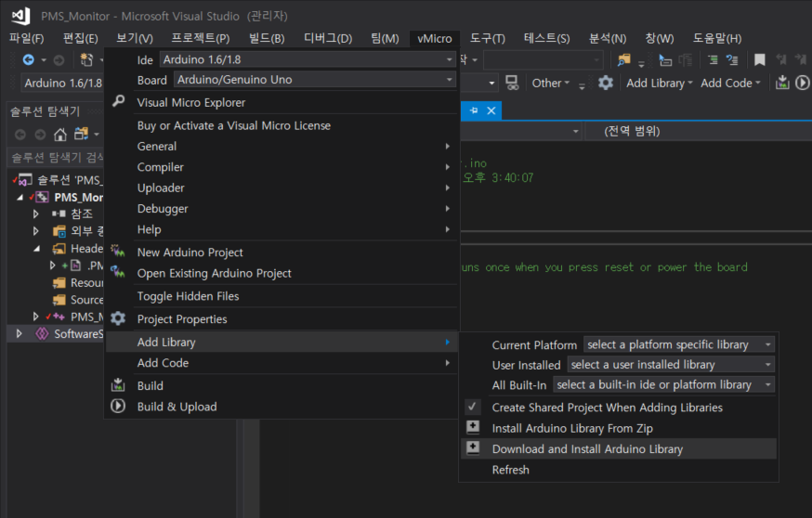Click the play icon beside Build & Upload
This screenshot has height=518, width=812.
point(118,406)
